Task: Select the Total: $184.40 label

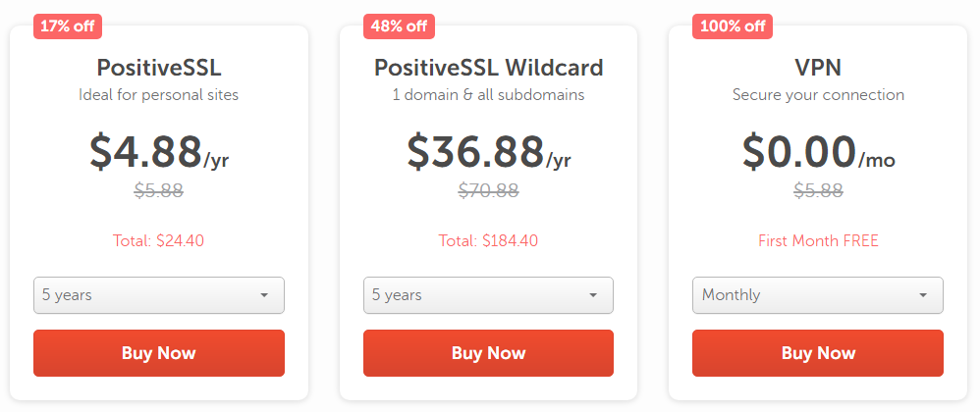Action: coord(488,240)
